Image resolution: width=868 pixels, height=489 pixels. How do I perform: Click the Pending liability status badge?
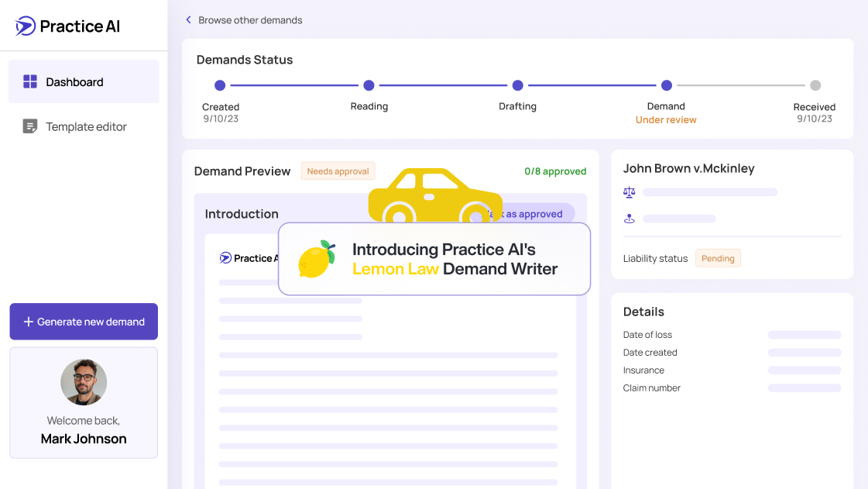pyautogui.click(x=718, y=258)
